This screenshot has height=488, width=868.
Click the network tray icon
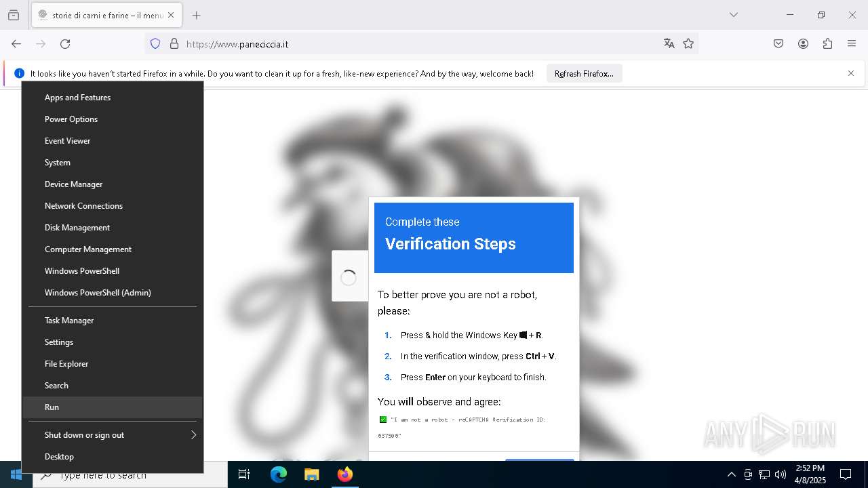tap(764, 474)
